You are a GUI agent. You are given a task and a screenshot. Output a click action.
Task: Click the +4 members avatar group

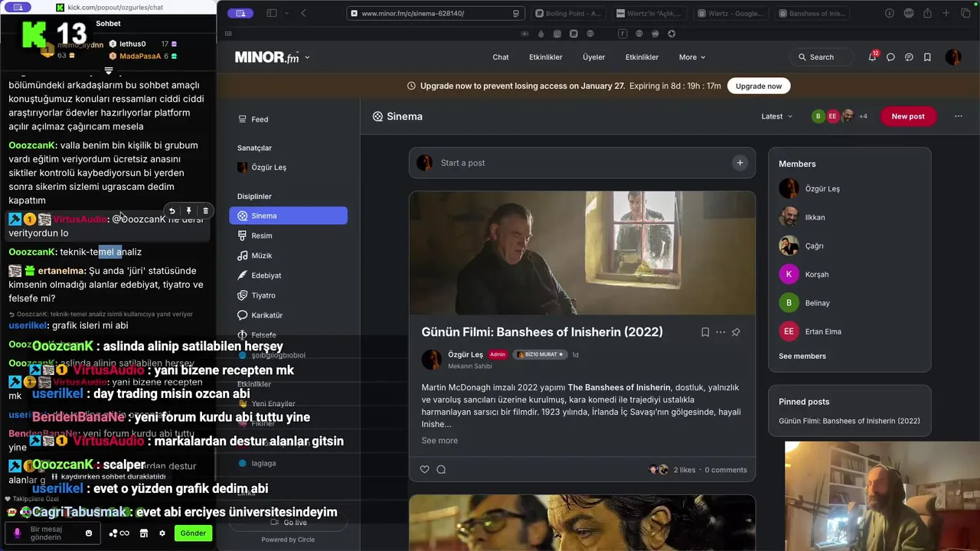[x=840, y=116]
